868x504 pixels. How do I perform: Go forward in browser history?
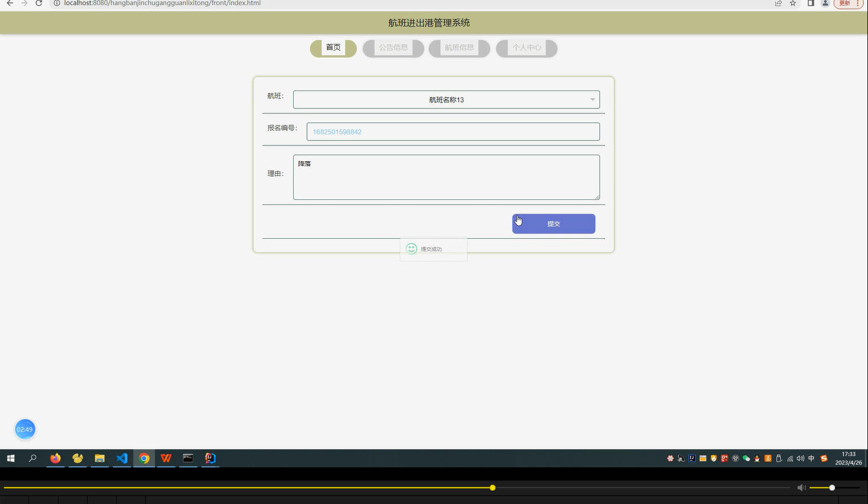(24, 3)
